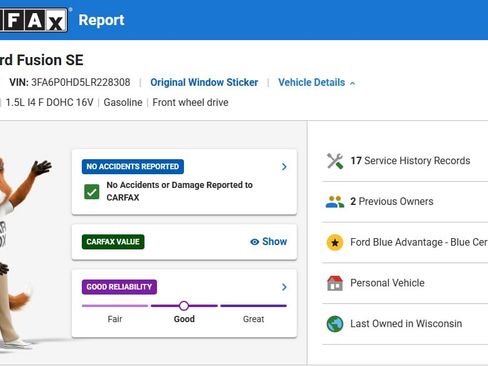Image resolution: width=488 pixels, height=366 pixels.
Task: Collapse Vehicle Details section
Action: (317, 83)
